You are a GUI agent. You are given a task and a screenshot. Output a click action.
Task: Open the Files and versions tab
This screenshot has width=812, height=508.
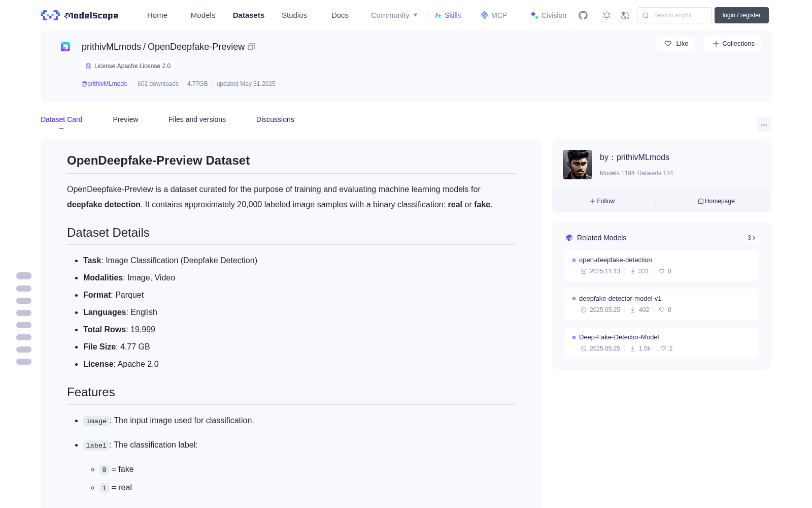coord(197,119)
